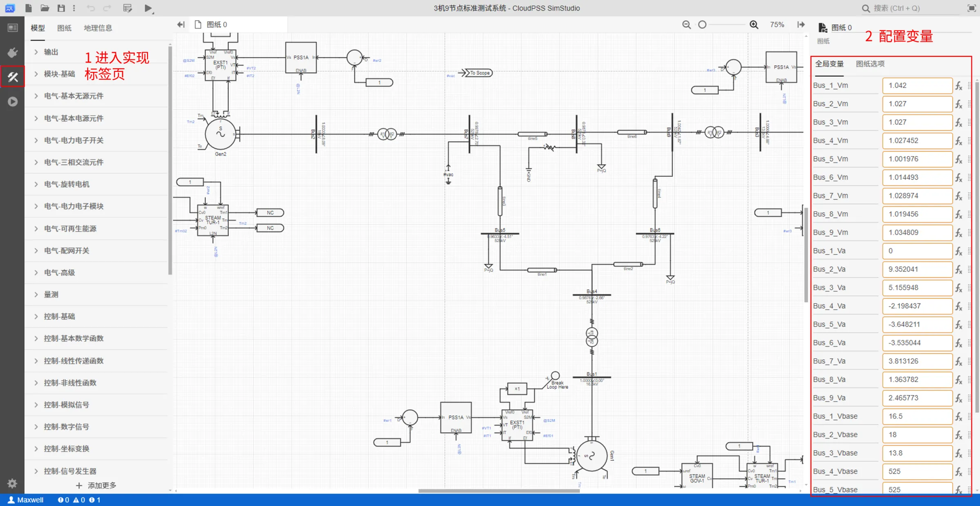
Task: Switch to the 模型 tab
Action: (38, 28)
